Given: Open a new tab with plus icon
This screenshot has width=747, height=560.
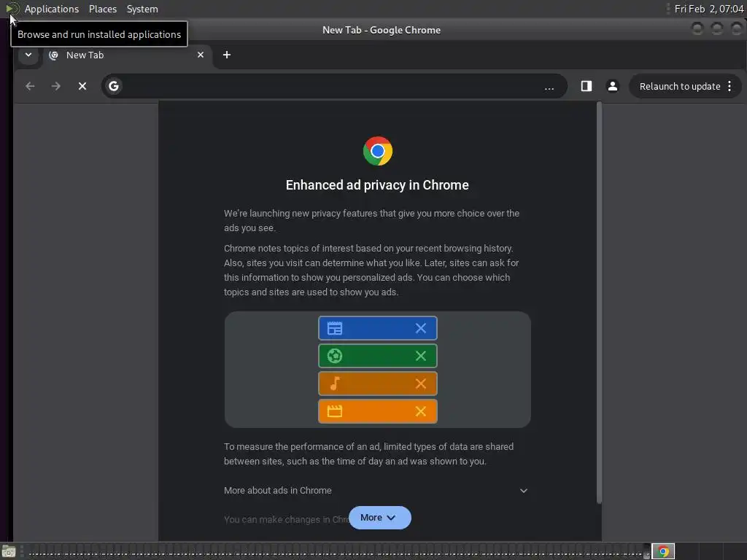Looking at the screenshot, I should [x=227, y=55].
